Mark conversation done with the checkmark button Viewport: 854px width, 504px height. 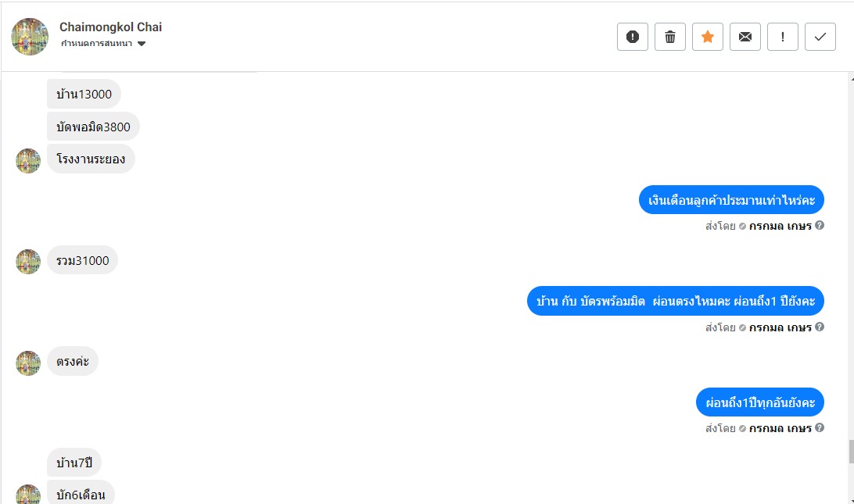(820, 37)
